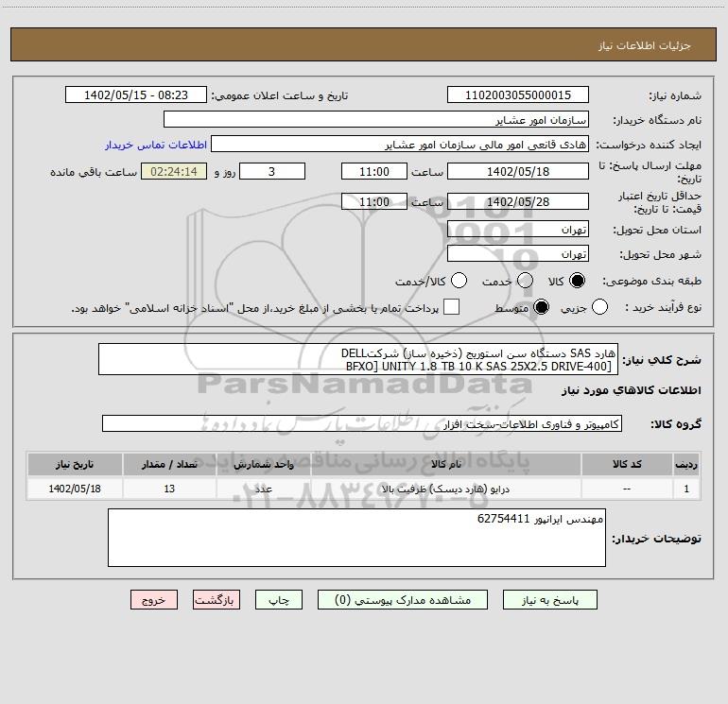Open the اطلاعات تماس خریدار link
Viewport: 728px width, 704px height.
point(156,145)
